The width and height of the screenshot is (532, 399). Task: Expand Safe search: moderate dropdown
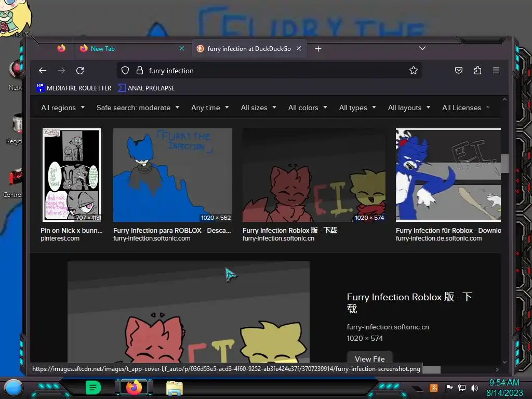pos(138,108)
